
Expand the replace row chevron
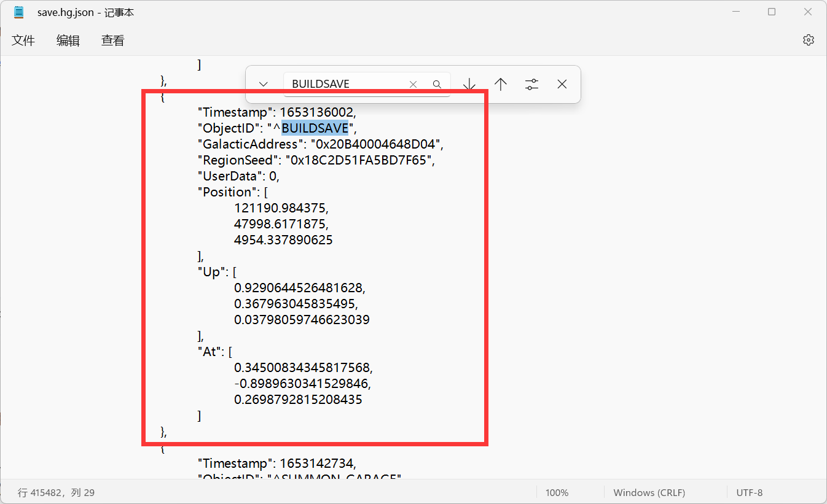(x=264, y=84)
